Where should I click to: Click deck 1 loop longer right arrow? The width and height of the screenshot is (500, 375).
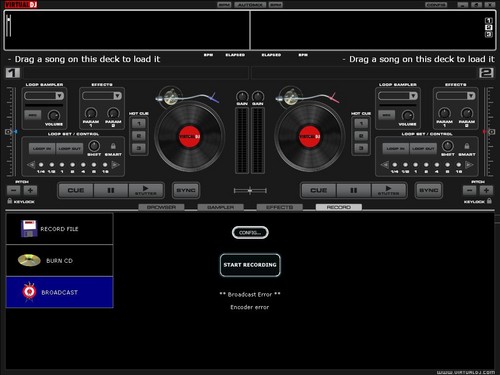(115, 165)
